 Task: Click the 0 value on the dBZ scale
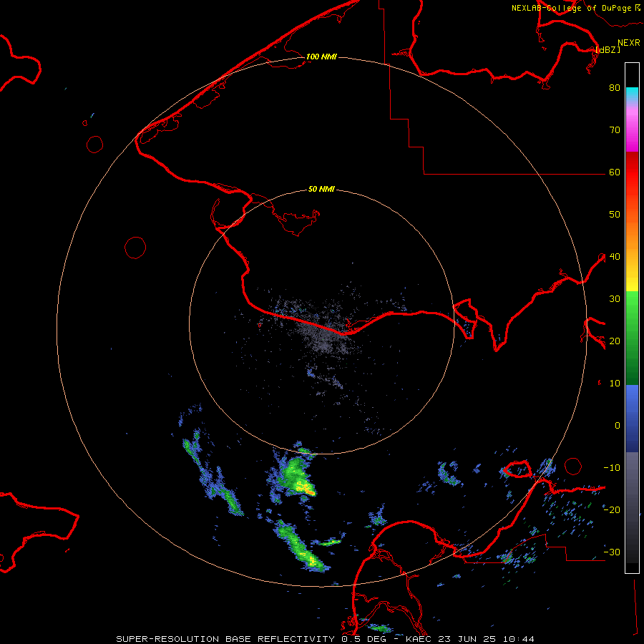pyautogui.click(x=618, y=426)
